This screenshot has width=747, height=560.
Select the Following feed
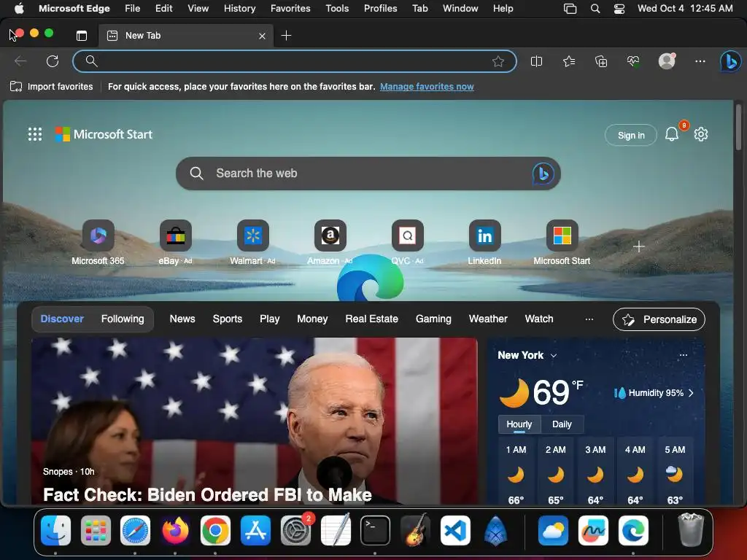pyautogui.click(x=123, y=319)
